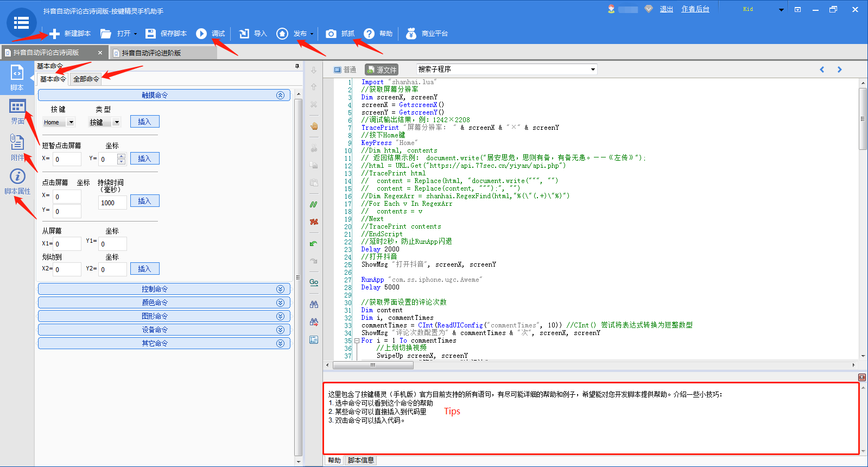Image resolution: width=868 pixels, height=467 pixels.
Task: Click the binoculars find icon in editor toolbar
Action: 314,304
